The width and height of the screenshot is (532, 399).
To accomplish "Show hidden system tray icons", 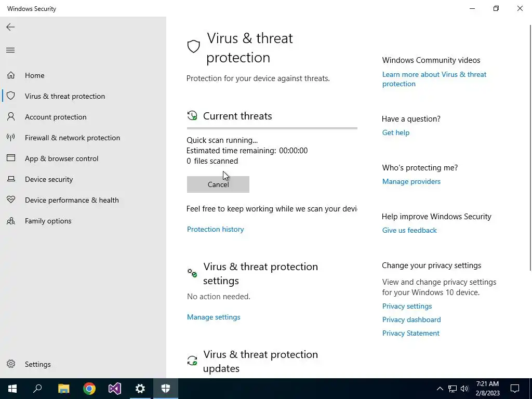I will click(440, 389).
